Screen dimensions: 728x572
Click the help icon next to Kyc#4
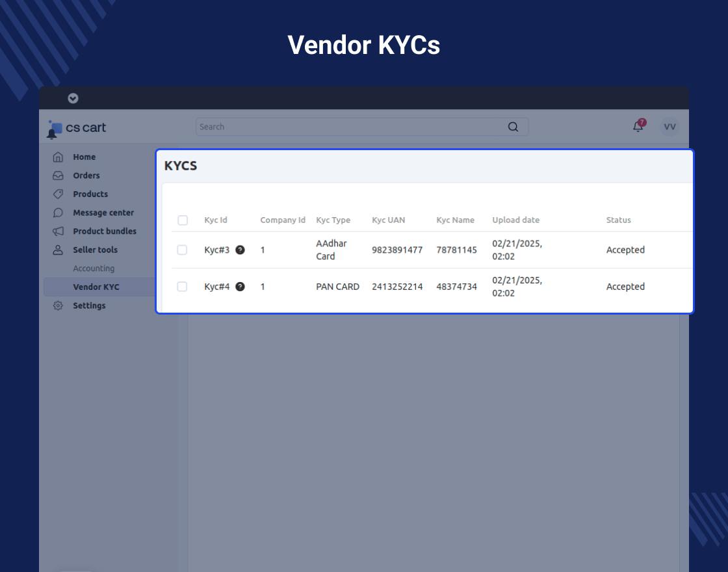pos(240,287)
